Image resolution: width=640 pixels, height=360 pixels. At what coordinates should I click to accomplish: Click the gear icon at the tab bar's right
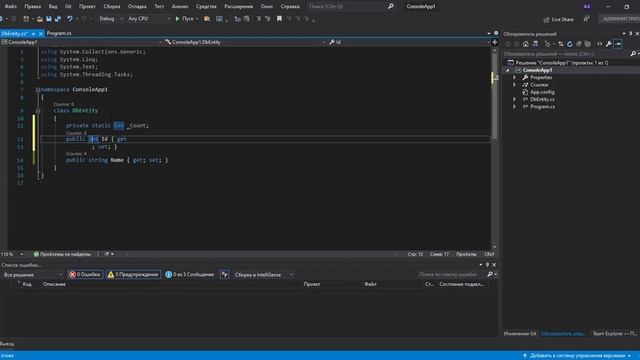[496, 33]
